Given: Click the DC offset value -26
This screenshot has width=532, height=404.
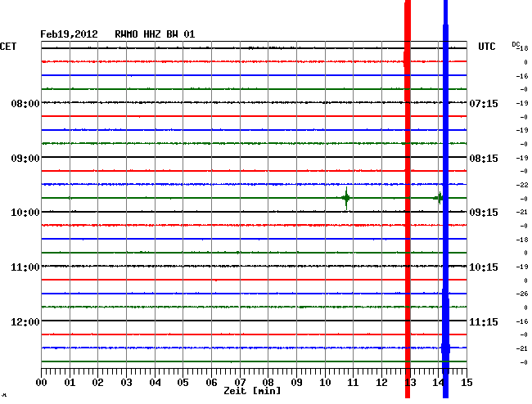Looking at the screenshot, I should pyautogui.click(x=522, y=294).
